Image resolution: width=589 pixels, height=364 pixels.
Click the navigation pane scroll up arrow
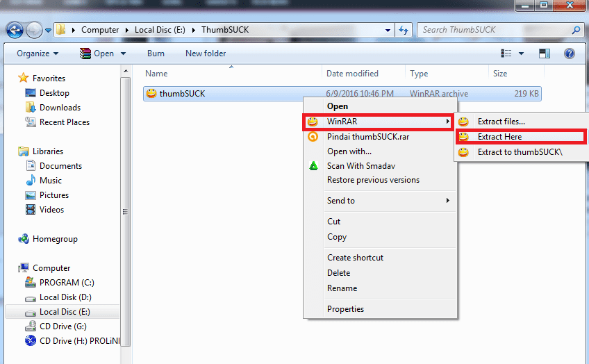click(126, 71)
